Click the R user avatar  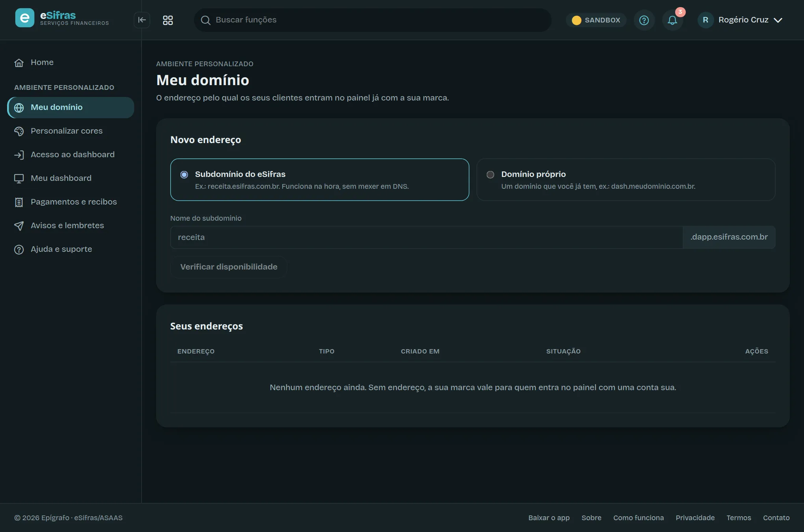click(705, 20)
